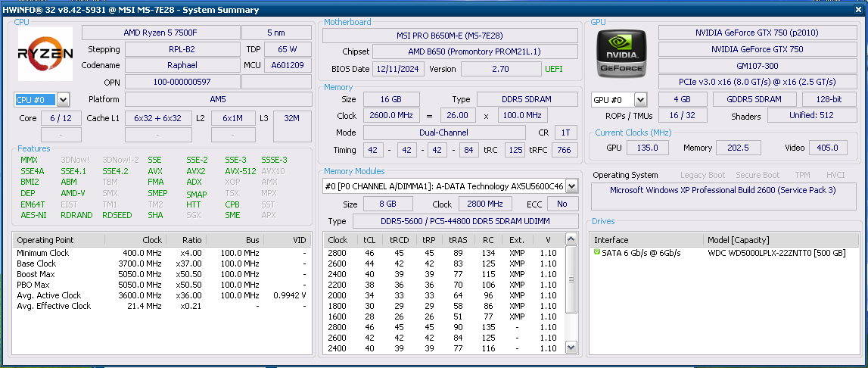This screenshot has height=368, width=868.
Task: Click the Legacy Boot indicator
Action: point(702,175)
